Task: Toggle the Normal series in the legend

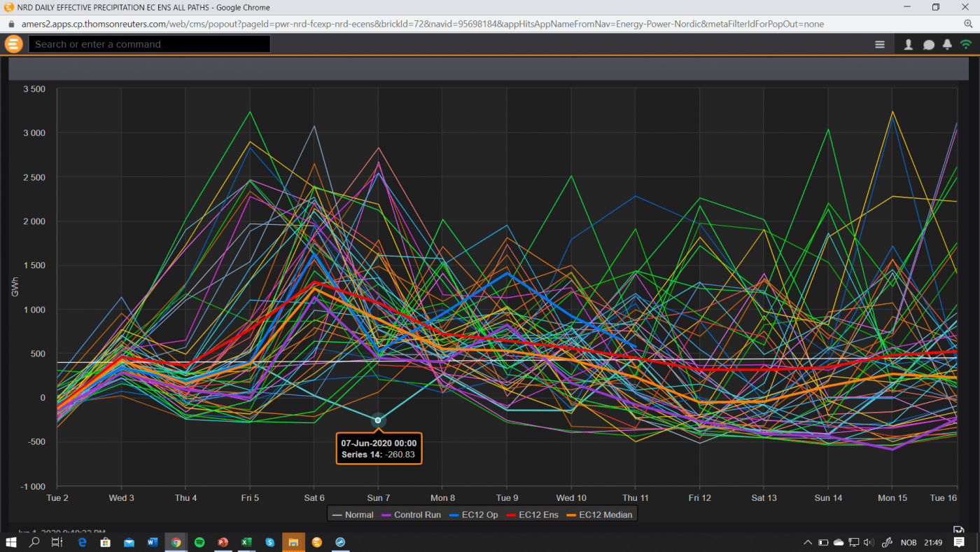Action: click(353, 515)
